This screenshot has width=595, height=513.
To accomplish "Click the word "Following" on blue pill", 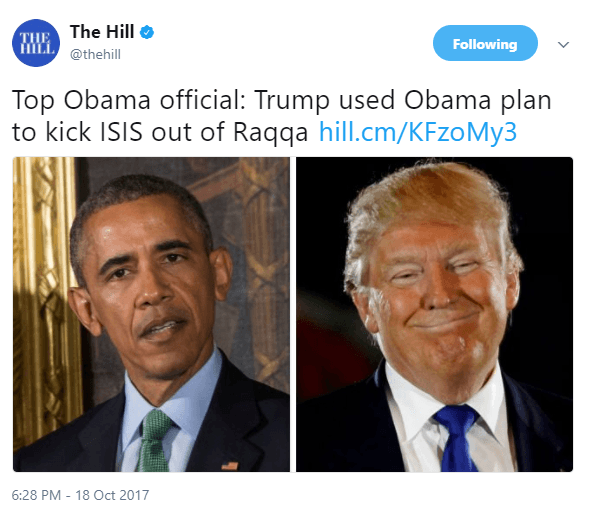I will [x=485, y=44].
